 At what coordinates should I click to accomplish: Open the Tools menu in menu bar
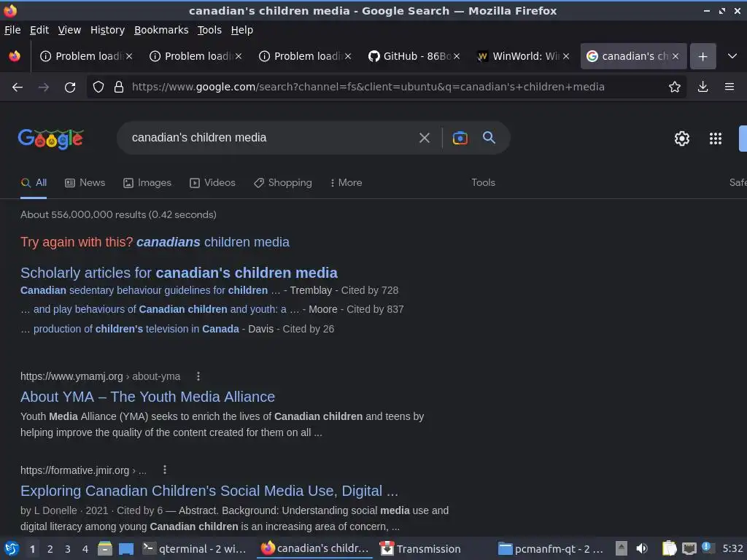point(209,30)
